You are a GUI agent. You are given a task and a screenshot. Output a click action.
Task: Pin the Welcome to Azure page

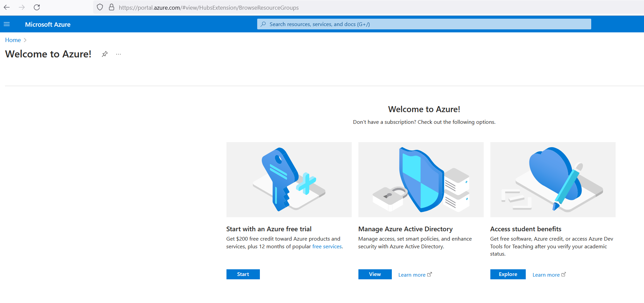105,54
